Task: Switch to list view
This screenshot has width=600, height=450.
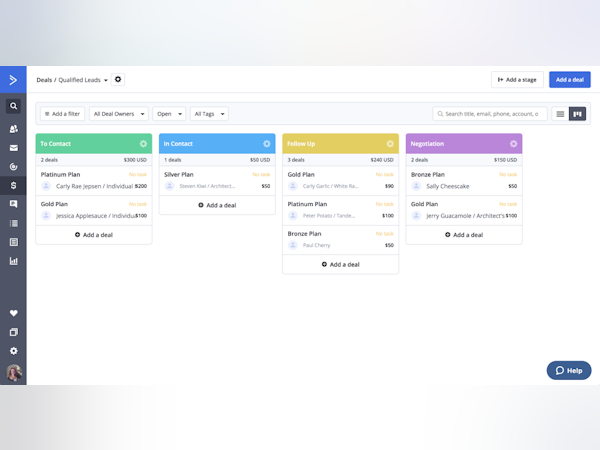Action: click(560, 114)
